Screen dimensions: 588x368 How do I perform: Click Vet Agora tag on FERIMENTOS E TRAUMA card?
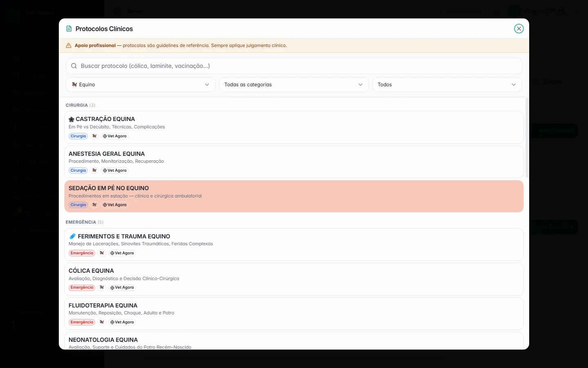(x=122, y=253)
